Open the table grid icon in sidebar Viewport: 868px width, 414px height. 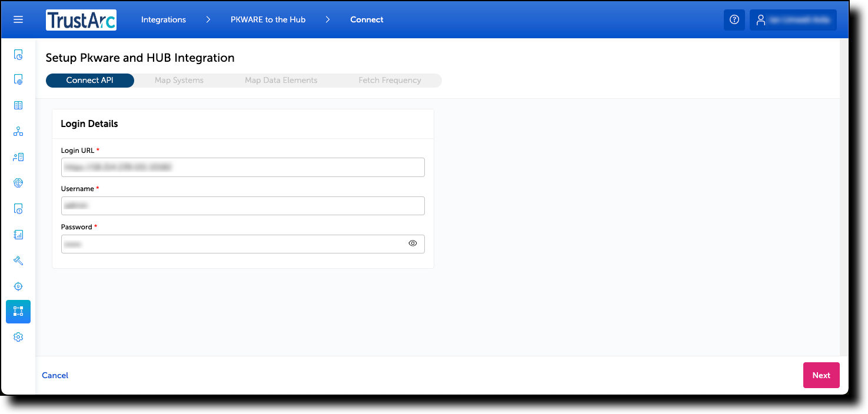(18, 105)
